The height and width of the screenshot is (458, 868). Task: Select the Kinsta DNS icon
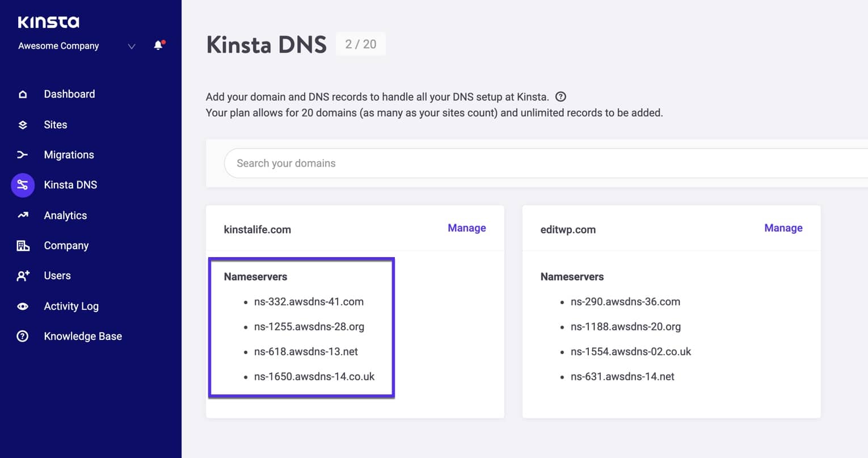(x=23, y=184)
